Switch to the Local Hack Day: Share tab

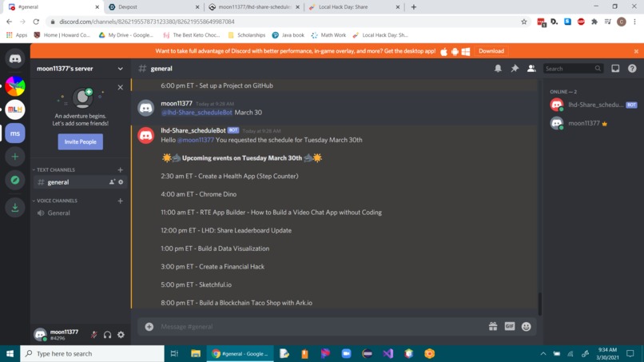pyautogui.click(x=354, y=7)
